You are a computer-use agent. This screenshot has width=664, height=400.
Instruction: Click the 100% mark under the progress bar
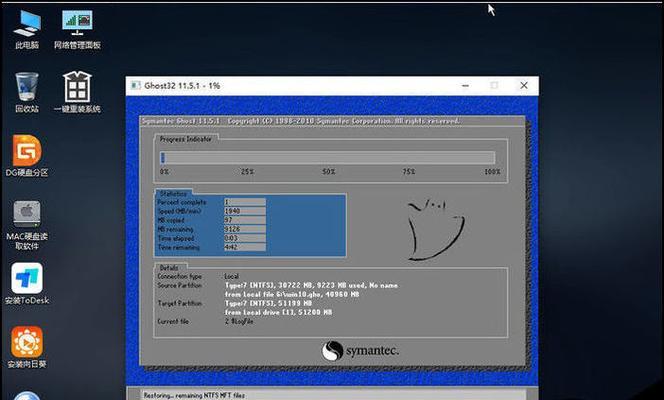(x=492, y=171)
